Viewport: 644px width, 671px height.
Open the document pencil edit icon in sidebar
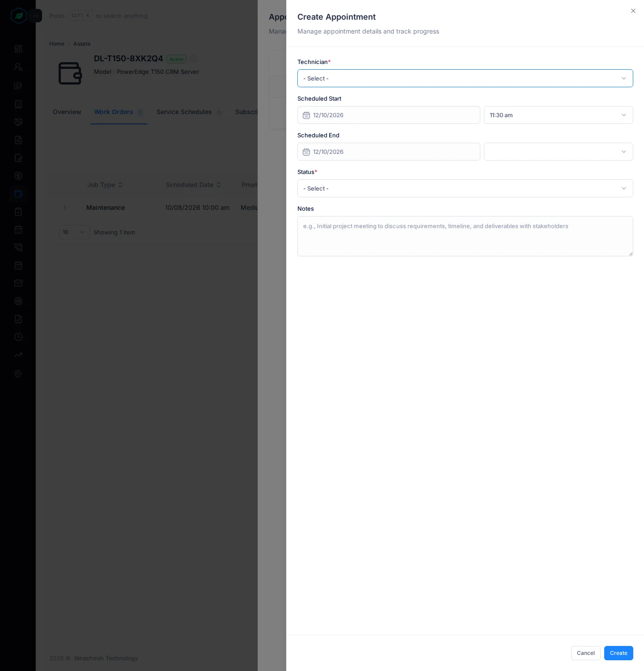tap(18, 158)
